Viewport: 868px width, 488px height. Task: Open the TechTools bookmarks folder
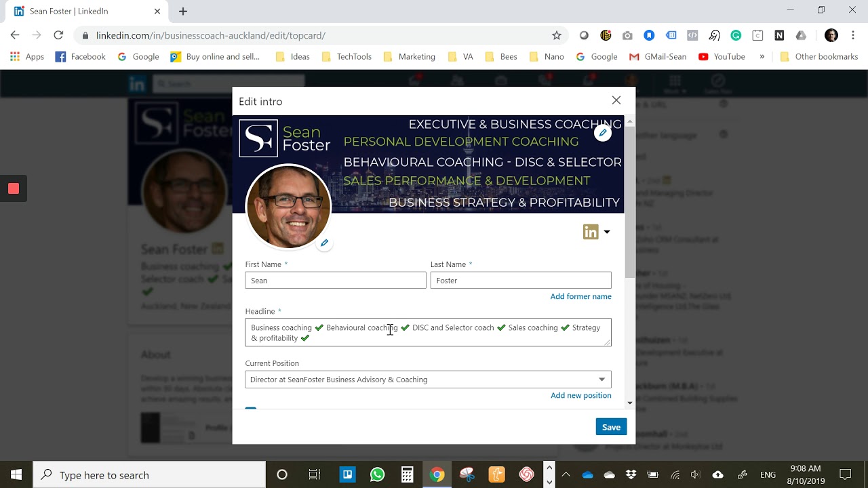click(x=347, y=57)
